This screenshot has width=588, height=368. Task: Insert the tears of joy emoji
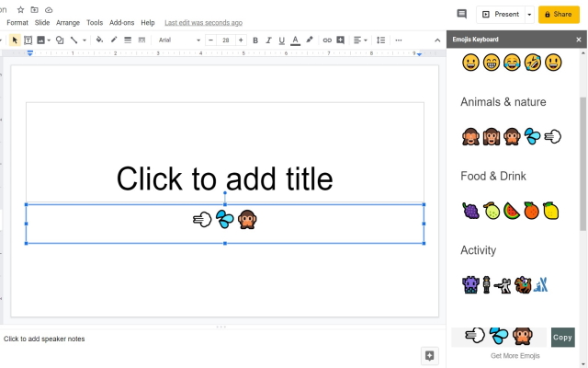click(x=512, y=62)
